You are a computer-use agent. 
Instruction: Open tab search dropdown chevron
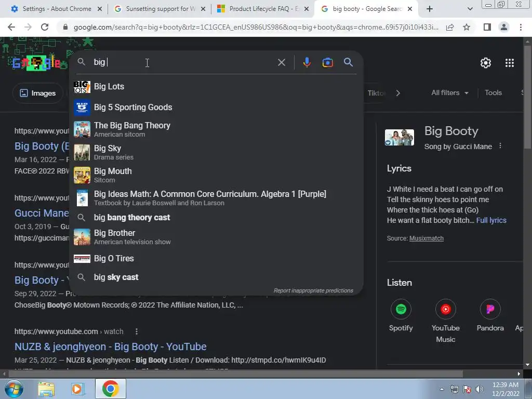(x=470, y=9)
